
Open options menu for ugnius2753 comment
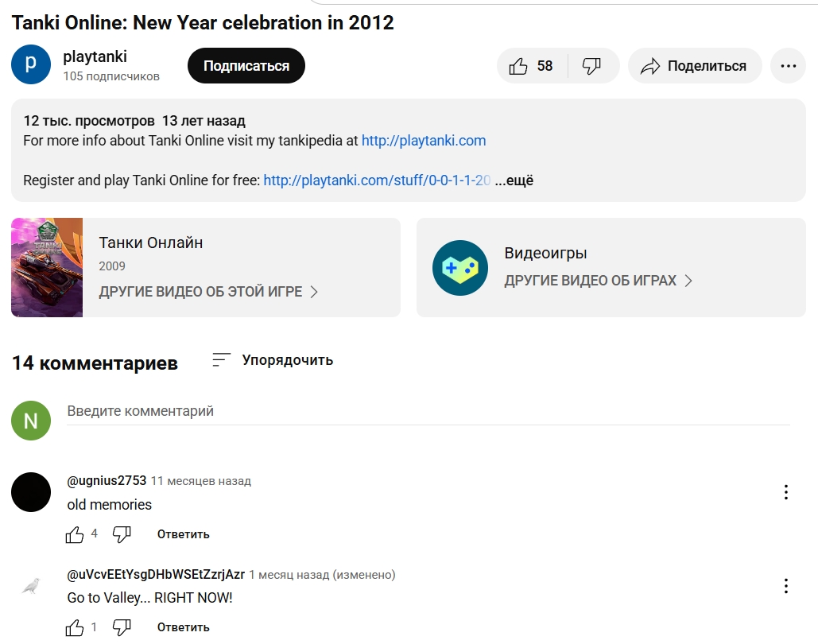coord(785,492)
